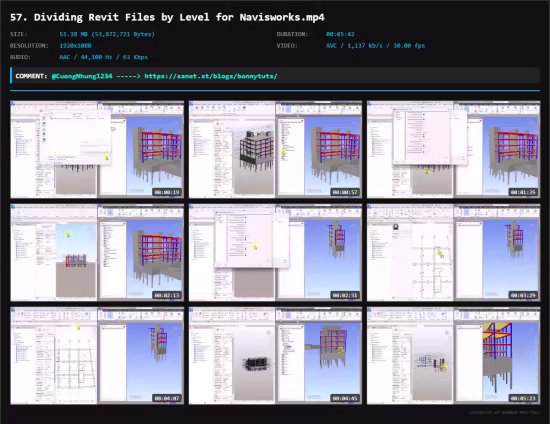The height and width of the screenshot is (424, 550).
Task: Click the "DURATION:" label
Action: click(x=292, y=34)
